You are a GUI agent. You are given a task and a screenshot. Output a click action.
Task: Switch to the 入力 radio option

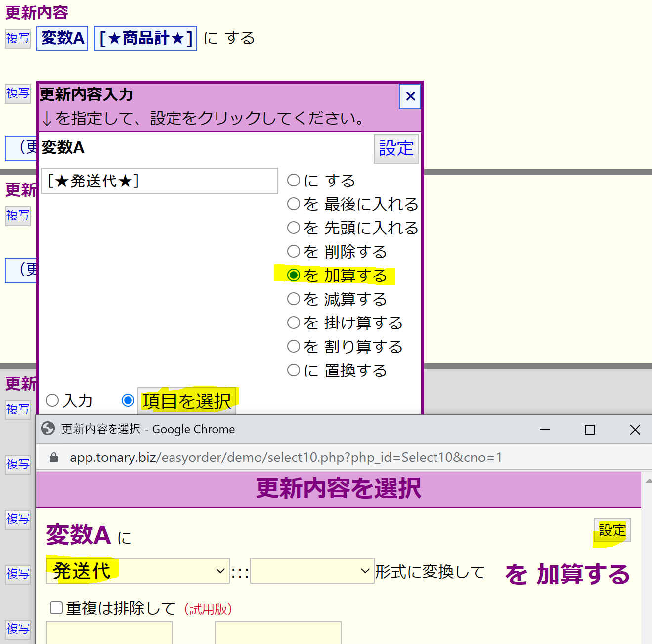52,401
